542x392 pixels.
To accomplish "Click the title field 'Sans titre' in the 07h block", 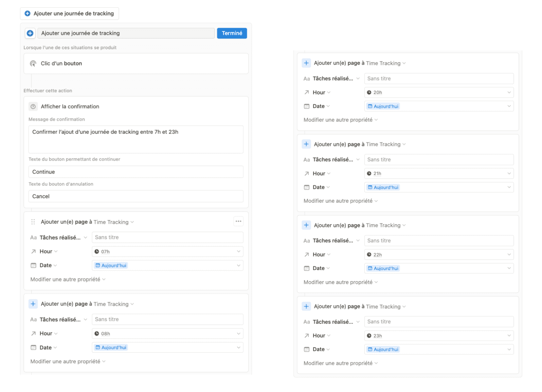I will [168, 237].
